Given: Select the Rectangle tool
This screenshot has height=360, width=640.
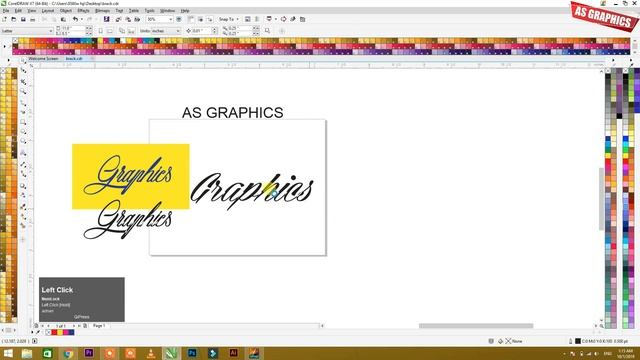Looking at the screenshot, I should click(23, 122).
